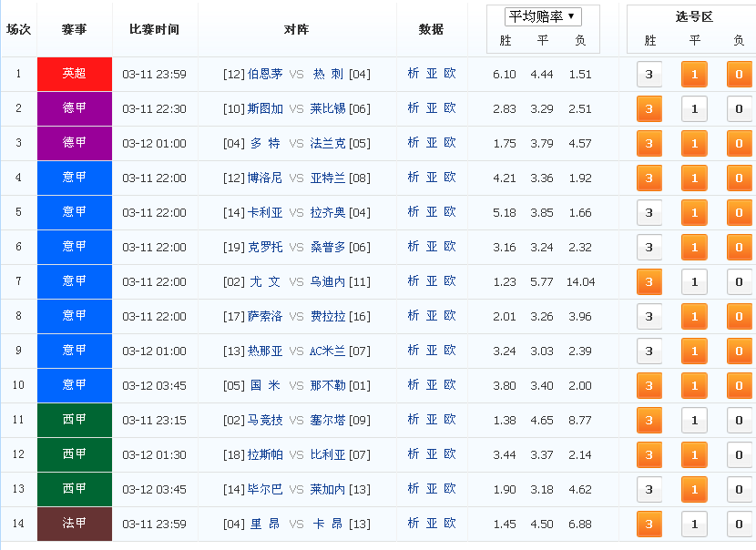Select draw (1) for 尤文 vs 乌迪内

coord(694,282)
